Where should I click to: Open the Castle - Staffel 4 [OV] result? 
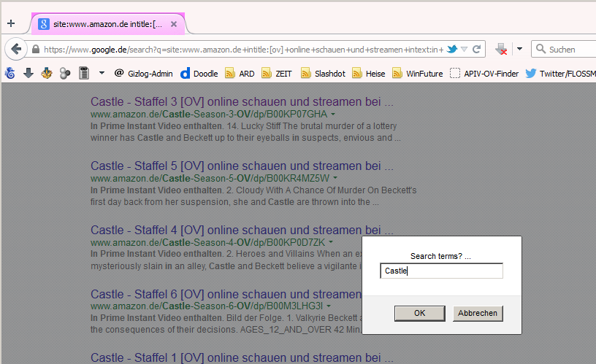pyautogui.click(x=242, y=230)
